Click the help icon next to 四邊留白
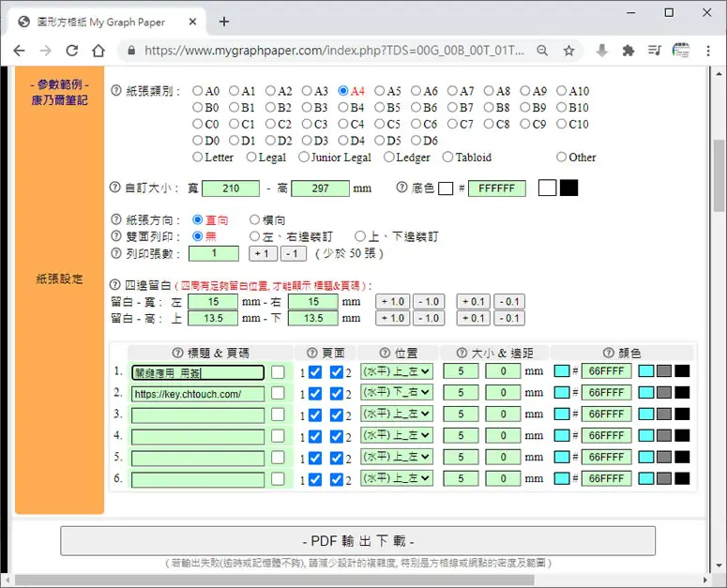This screenshot has height=588, width=727. (x=114, y=284)
